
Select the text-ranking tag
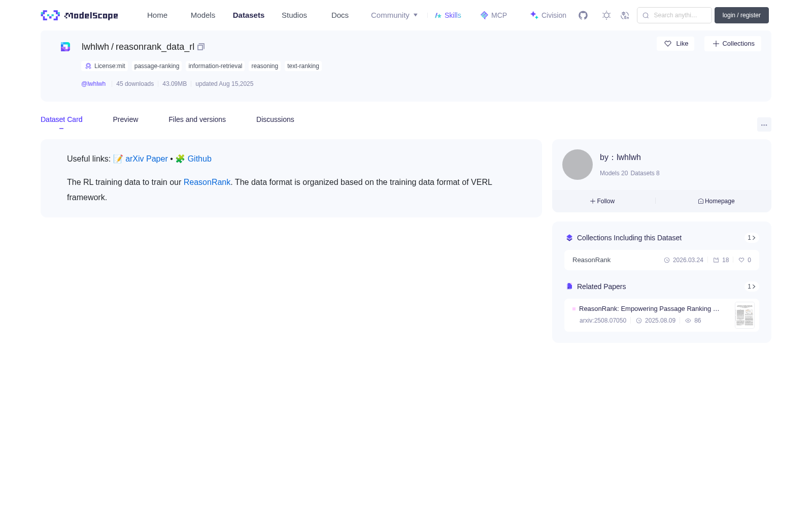(303, 66)
